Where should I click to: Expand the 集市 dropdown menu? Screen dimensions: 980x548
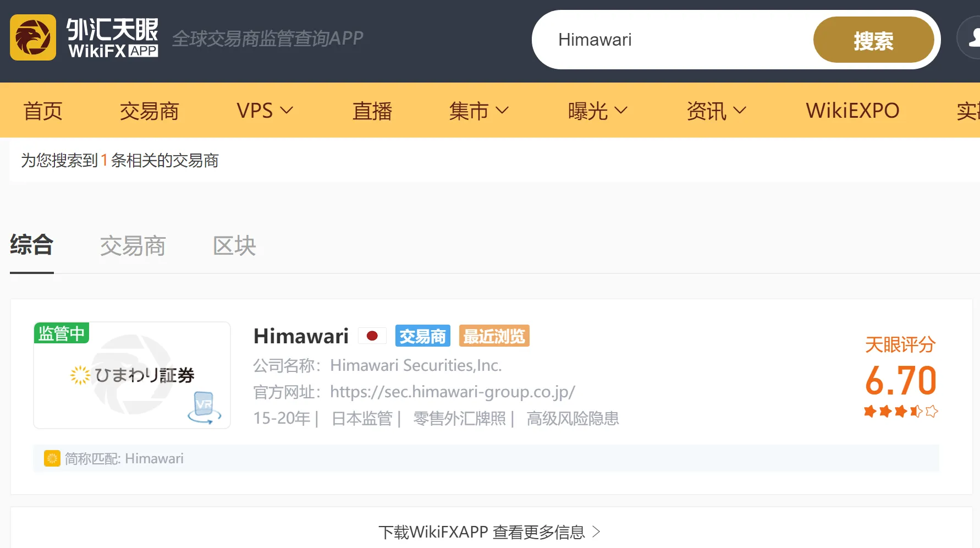[x=478, y=111]
